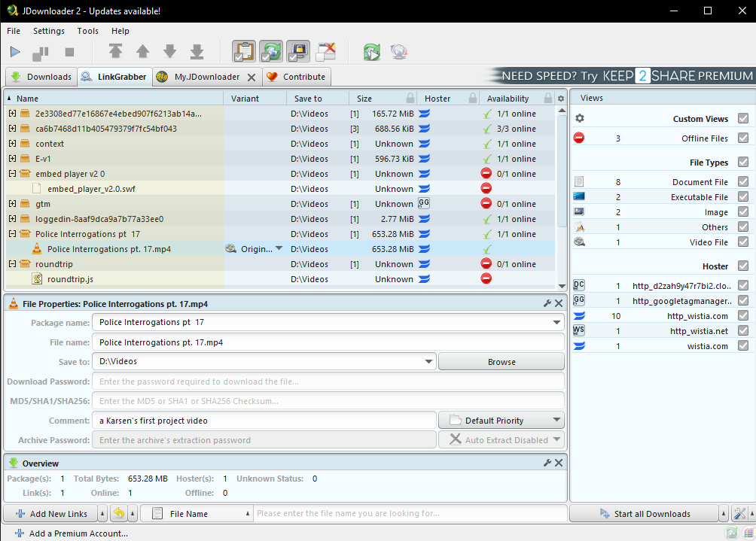Open the File Name search type selector
Image resolution: width=756 pixels, height=541 pixels.
click(197, 514)
